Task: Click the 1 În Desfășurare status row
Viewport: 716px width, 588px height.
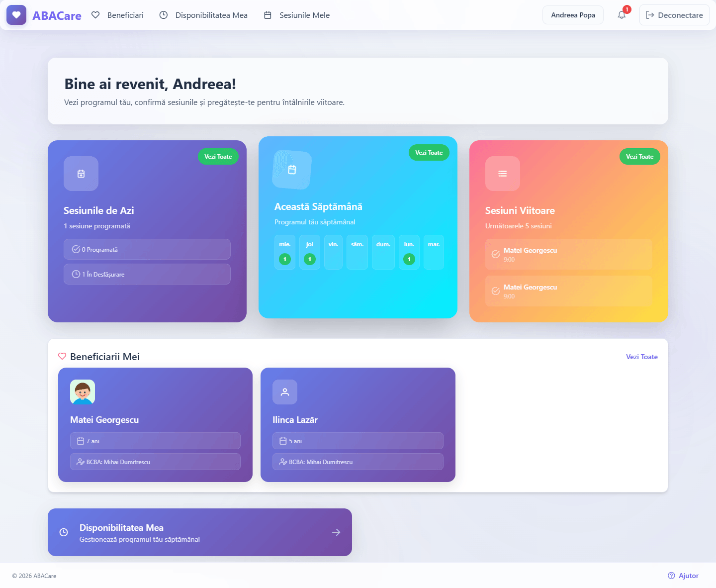Action: [147, 274]
